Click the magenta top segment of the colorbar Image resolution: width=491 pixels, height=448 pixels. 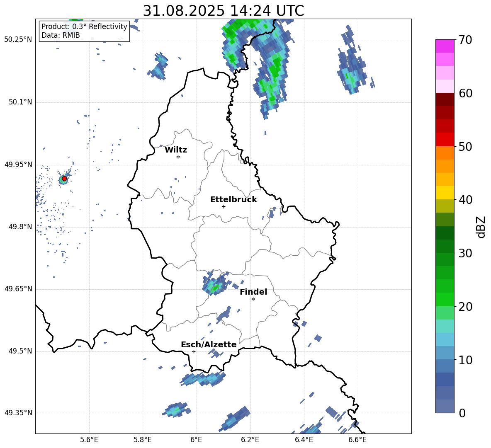(x=445, y=46)
